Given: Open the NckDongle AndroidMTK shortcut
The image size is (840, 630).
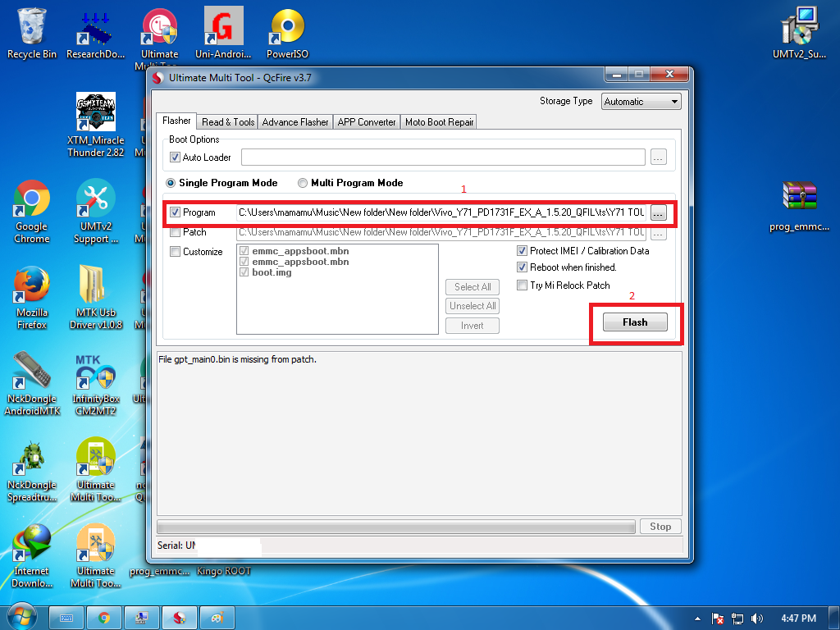Looking at the screenshot, I should click(32, 384).
